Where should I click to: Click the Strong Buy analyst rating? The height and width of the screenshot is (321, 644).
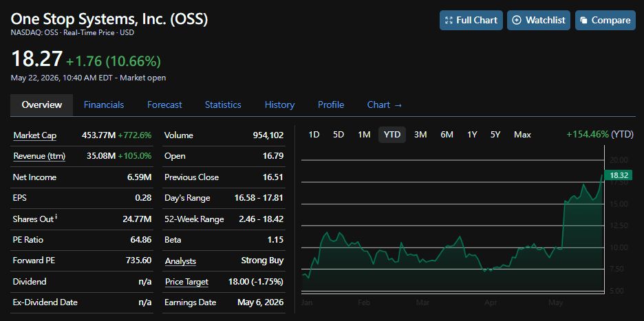point(262,261)
